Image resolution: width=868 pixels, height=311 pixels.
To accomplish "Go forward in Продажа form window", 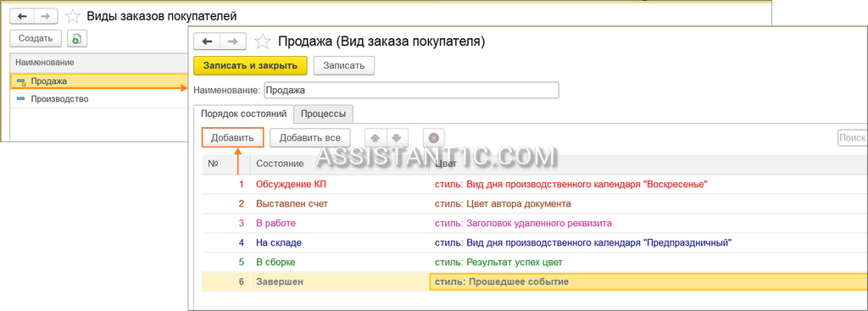I will coord(232,42).
